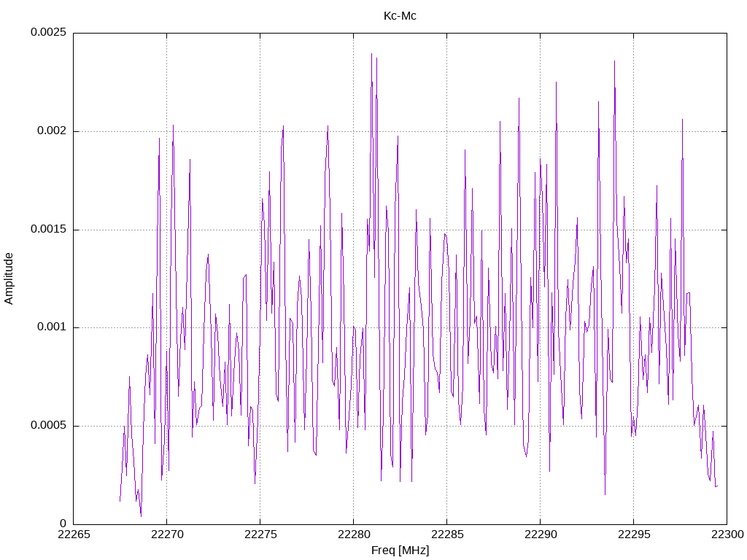
Task: Click the y-axis tick label 0.002
Action: (x=52, y=131)
